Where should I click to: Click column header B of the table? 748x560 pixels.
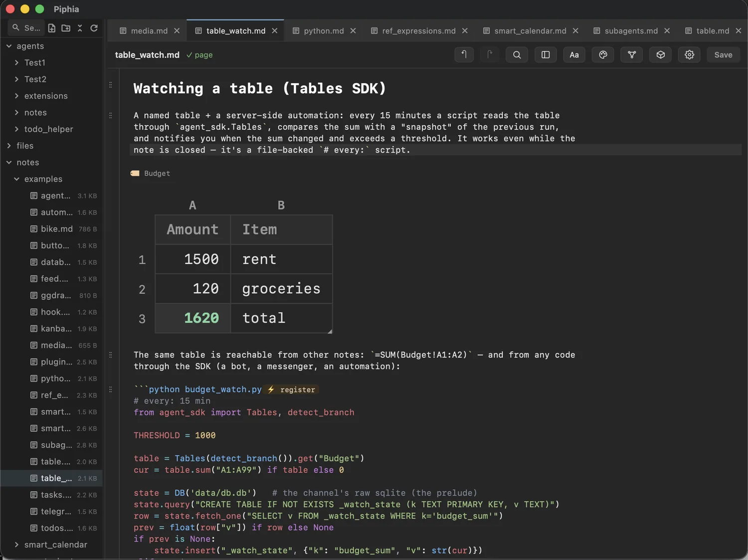pos(281,205)
